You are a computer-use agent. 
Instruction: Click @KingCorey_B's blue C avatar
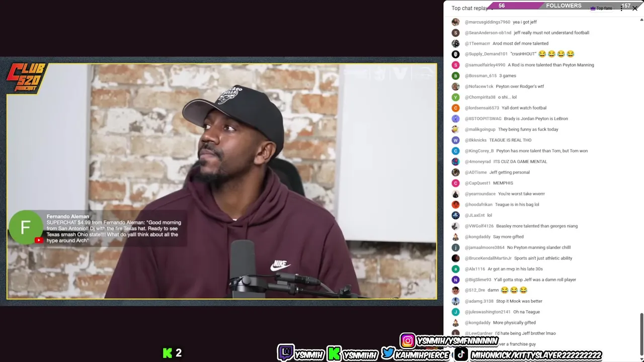[455, 151]
